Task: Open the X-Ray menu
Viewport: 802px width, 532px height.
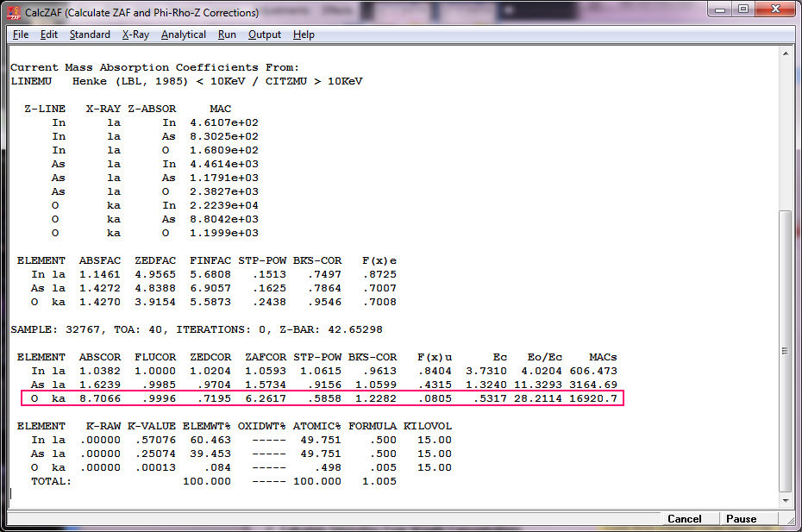Action: coord(135,34)
